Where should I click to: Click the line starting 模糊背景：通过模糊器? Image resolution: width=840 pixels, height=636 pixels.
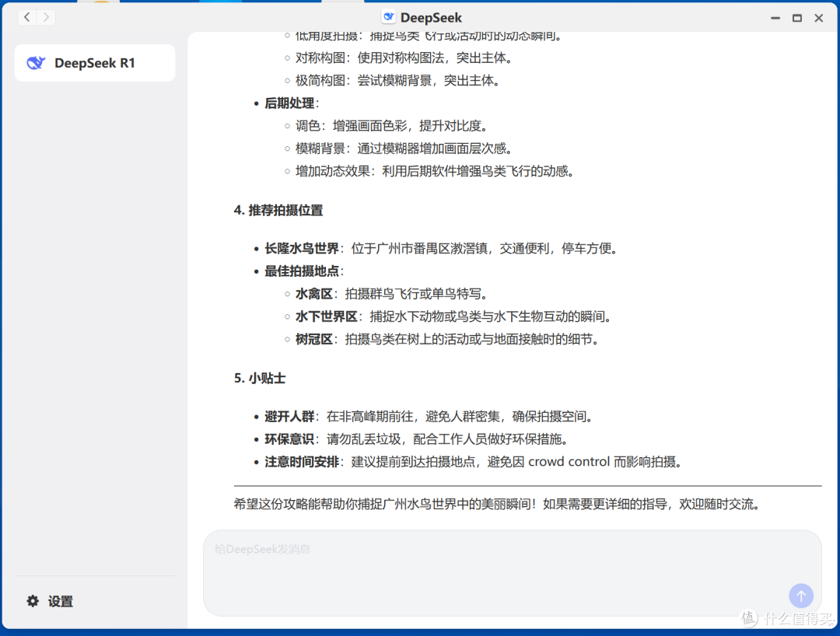[x=404, y=149]
